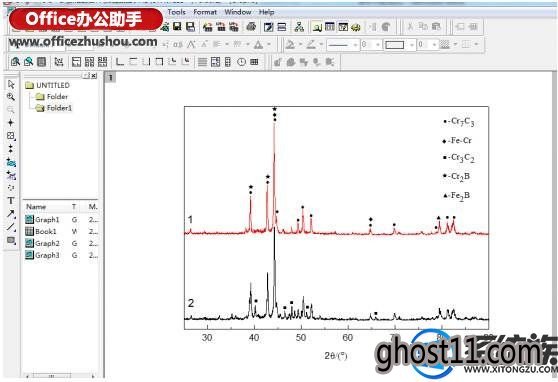Open the Format menu
558x382 pixels.
tap(205, 12)
